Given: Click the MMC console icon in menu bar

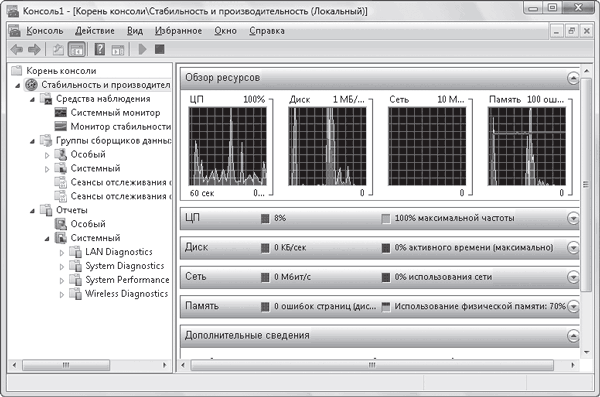Looking at the screenshot, I should [x=15, y=31].
